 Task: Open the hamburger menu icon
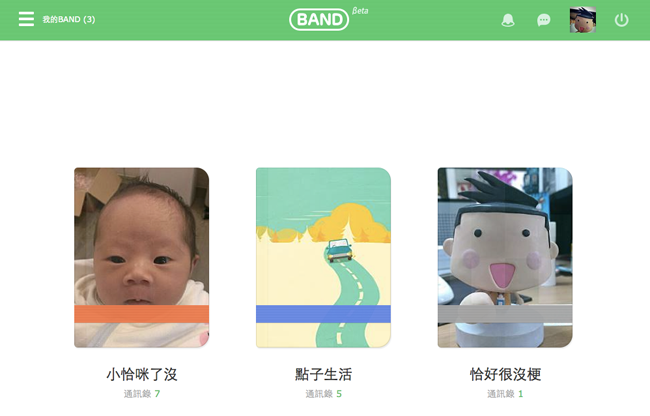click(26, 19)
